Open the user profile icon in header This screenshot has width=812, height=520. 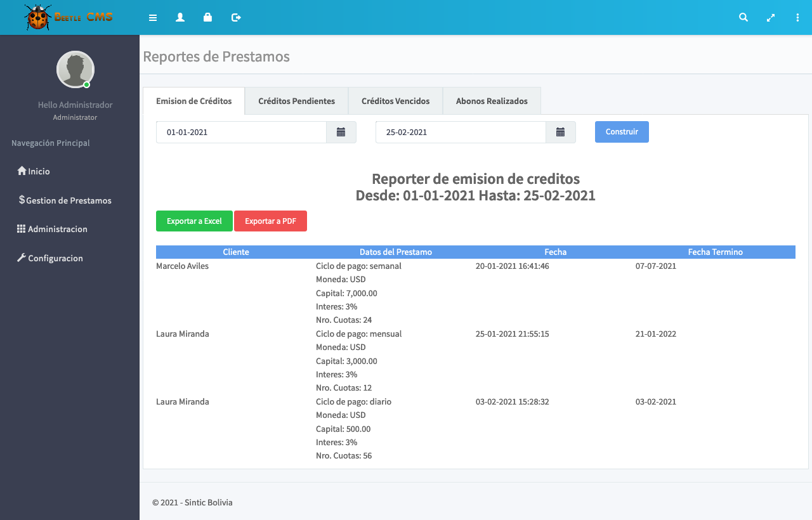click(180, 18)
